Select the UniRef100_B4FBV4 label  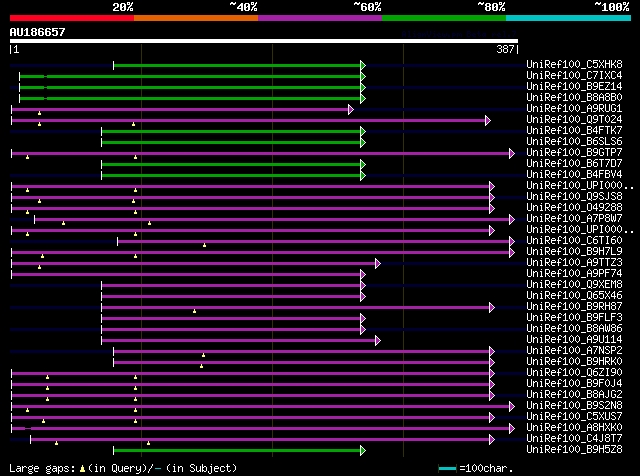574,174
